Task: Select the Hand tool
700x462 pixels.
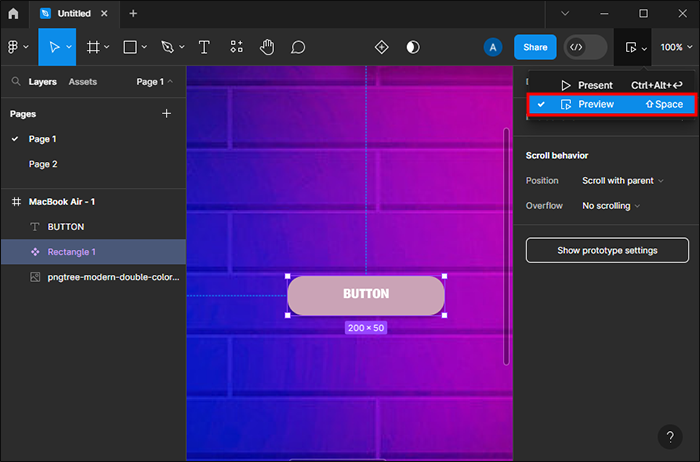Action: tap(267, 47)
